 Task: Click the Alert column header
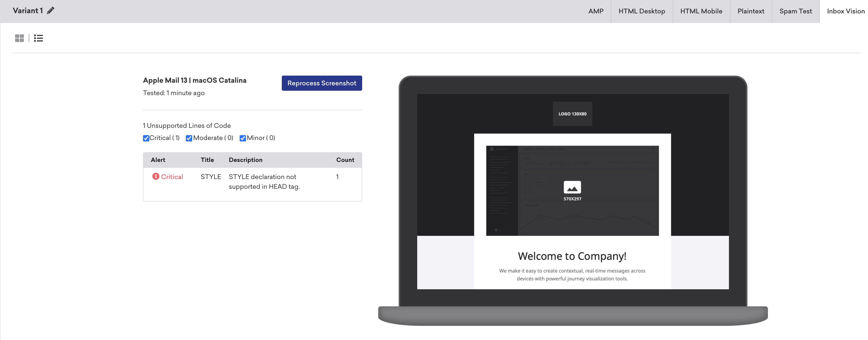(x=158, y=159)
